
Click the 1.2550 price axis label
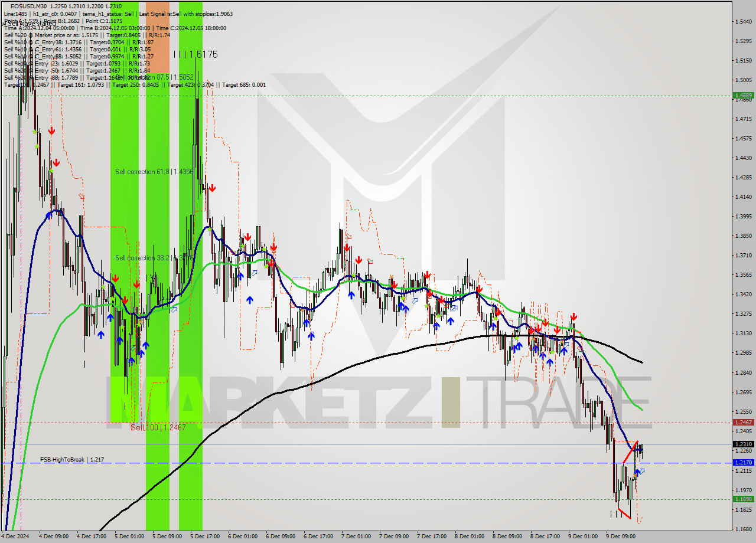pos(743,411)
